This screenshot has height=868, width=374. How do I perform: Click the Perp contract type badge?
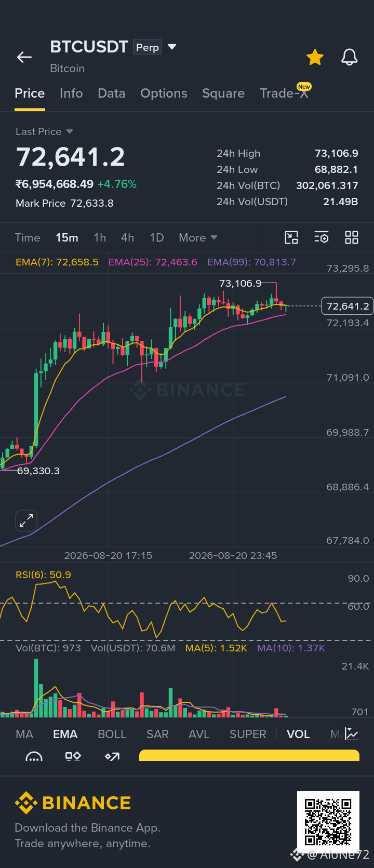[x=148, y=47]
